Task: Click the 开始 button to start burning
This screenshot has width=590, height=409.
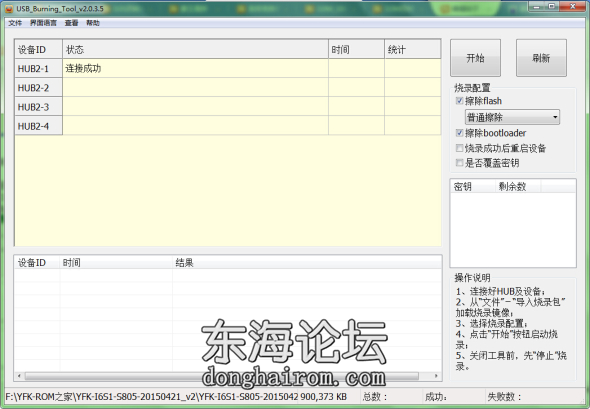Action: (x=475, y=58)
